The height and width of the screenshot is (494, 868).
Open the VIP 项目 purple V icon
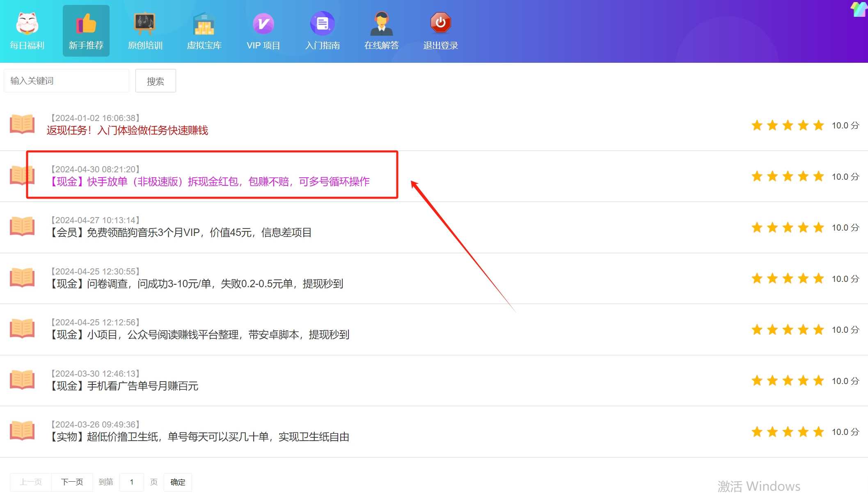(263, 23)
